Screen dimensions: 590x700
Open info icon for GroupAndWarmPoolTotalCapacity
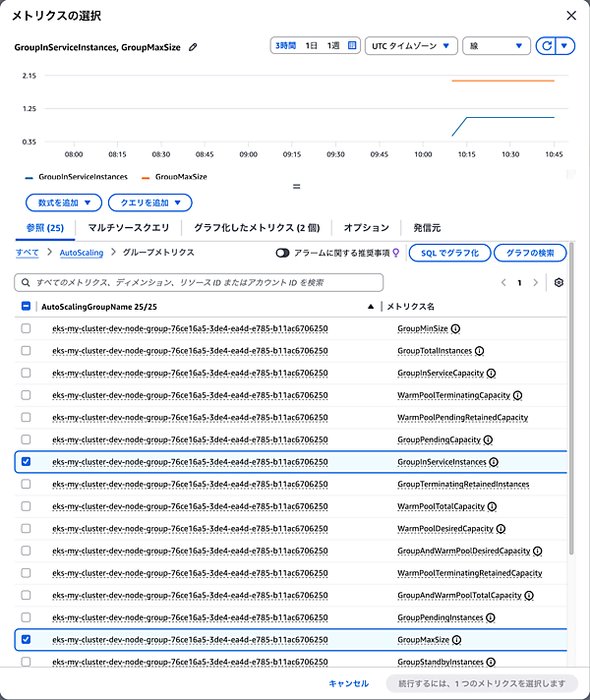point(529,595)
